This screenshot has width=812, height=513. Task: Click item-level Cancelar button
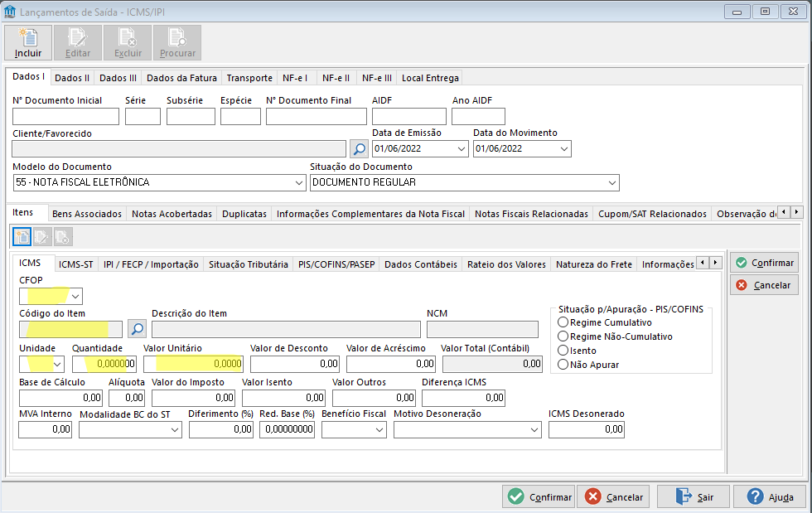click(x=764, y=285)
